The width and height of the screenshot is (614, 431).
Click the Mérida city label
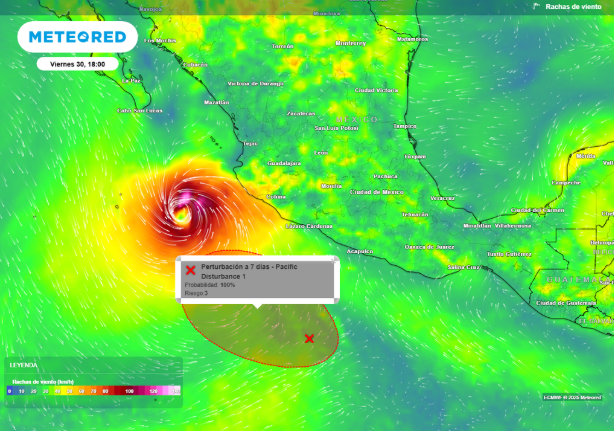pos(586,156)
